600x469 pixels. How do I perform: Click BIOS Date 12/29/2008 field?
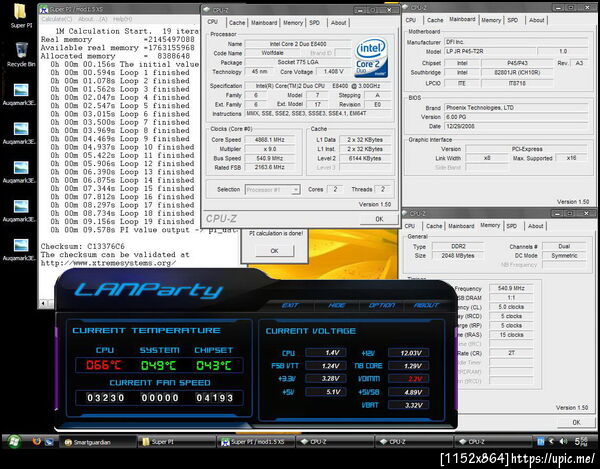pos(516,126)
